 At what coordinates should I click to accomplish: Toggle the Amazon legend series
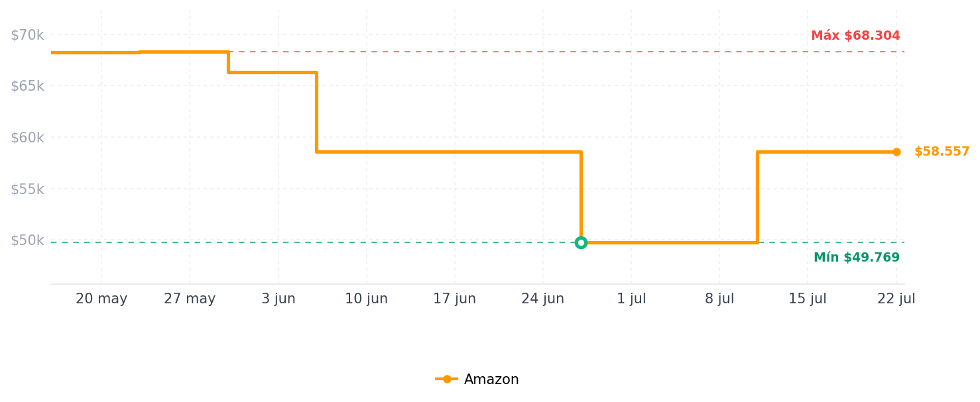[x=477, y=379]
